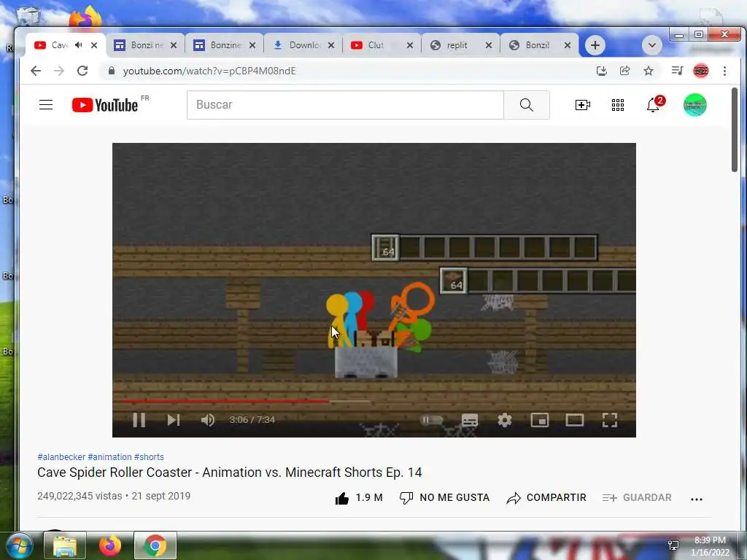Image resolution: width=747 pixels, height=560 pixels.
Task: Click the Chrome taskbar button
Action: click(155, 545)
